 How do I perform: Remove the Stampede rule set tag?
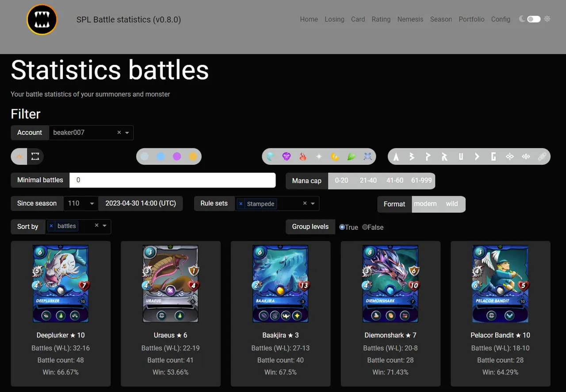[x=241, y=204]
